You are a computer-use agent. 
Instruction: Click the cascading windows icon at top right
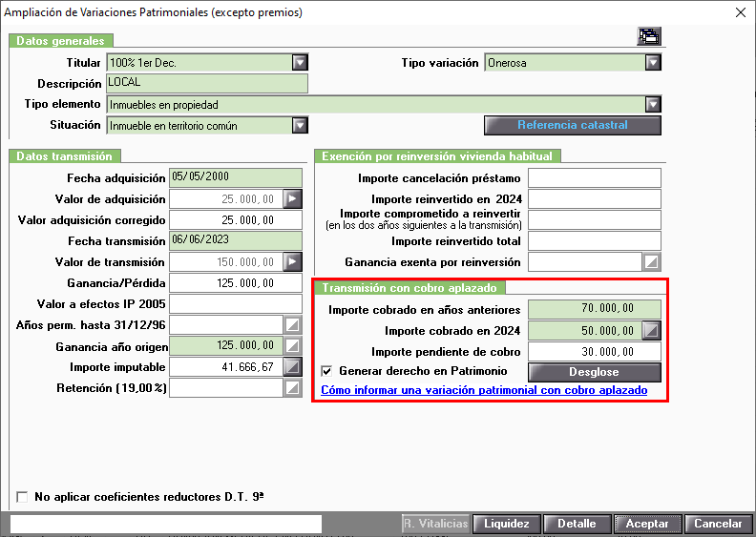tap(649, 36)
